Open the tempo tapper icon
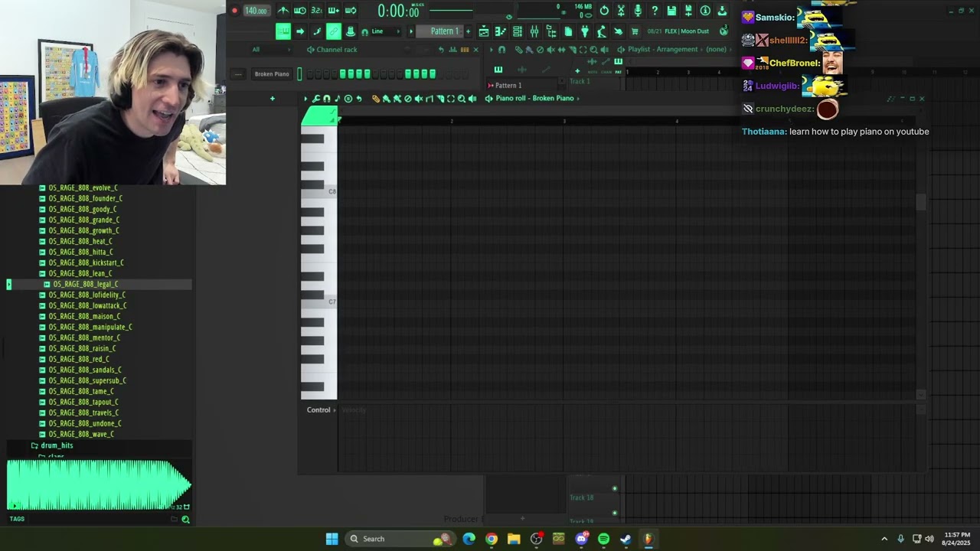 (x=601, y=31)
